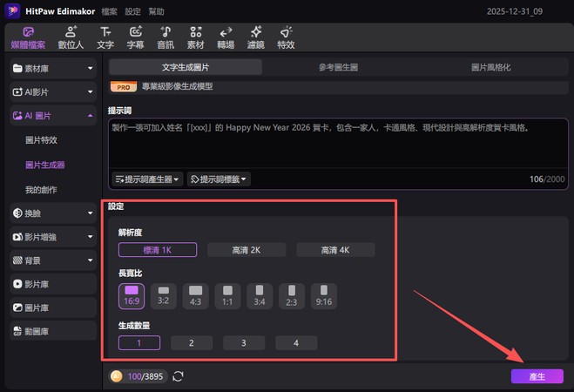Click the HitPaw Edimakor logo icon
The height and width of the screenshot is (392, 574).
click(12, 11)
